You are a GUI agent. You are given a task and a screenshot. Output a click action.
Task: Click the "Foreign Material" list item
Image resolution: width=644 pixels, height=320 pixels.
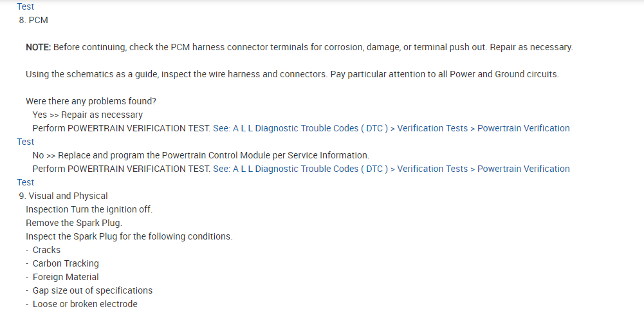[x=66, y=277]
